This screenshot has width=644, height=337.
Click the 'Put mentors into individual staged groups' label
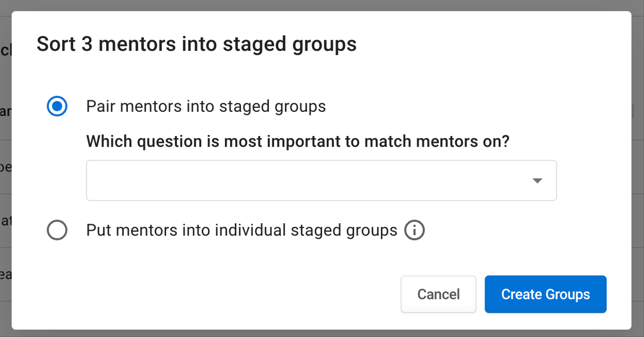click(x=242, y=230)
